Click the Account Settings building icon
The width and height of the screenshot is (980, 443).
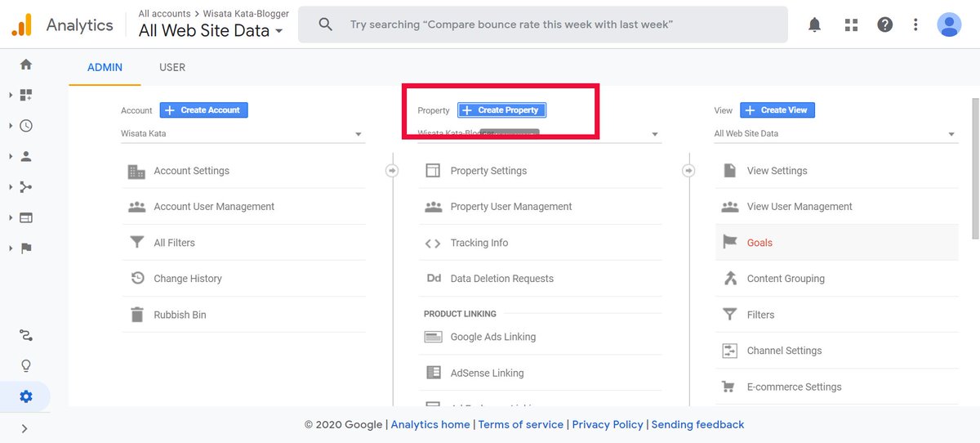pyautogui.click(x=136, y=171)
